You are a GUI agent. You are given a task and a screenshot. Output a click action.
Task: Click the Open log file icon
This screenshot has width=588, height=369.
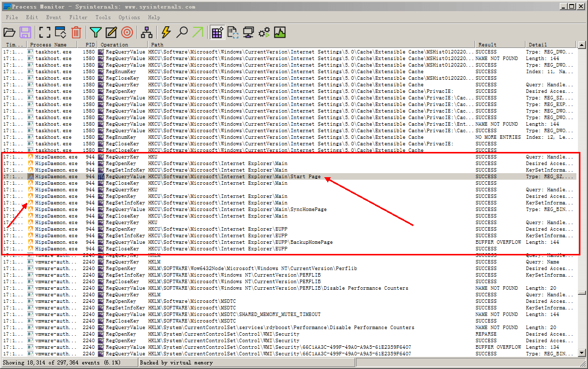9,33
